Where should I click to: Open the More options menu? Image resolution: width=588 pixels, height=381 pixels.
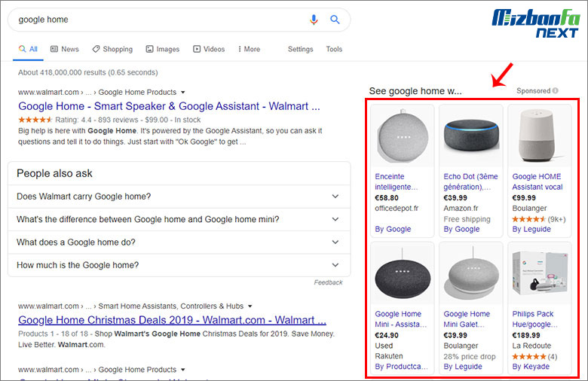249,49
